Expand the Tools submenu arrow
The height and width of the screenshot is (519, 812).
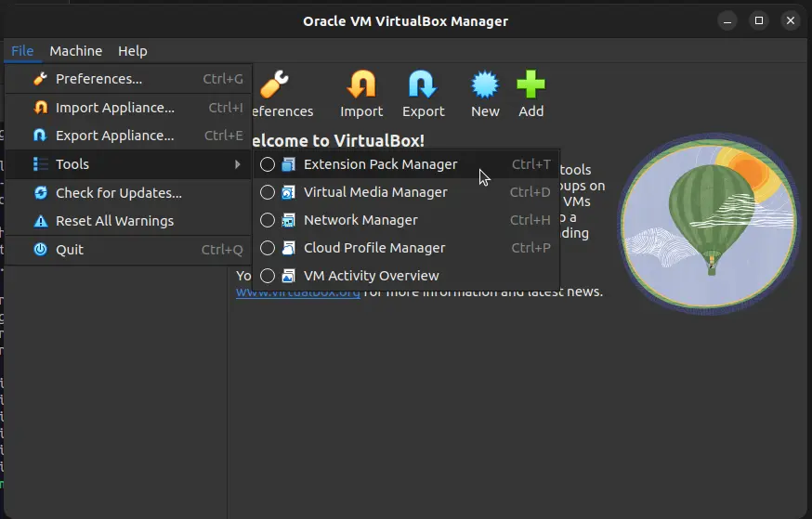coord(237,164)
